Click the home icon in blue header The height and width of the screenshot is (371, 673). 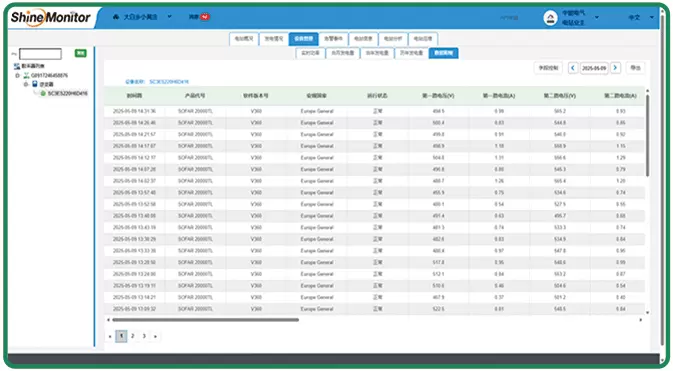click(x=116, y=17)
